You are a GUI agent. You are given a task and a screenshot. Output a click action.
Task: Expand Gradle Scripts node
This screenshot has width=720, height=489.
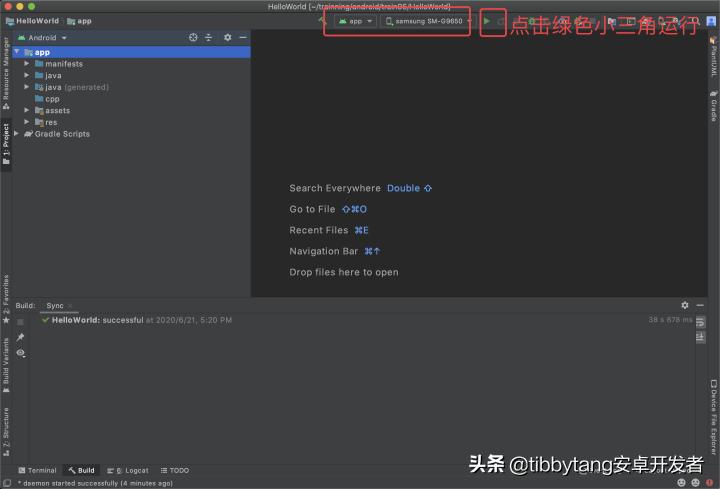(x=17, y=134)
